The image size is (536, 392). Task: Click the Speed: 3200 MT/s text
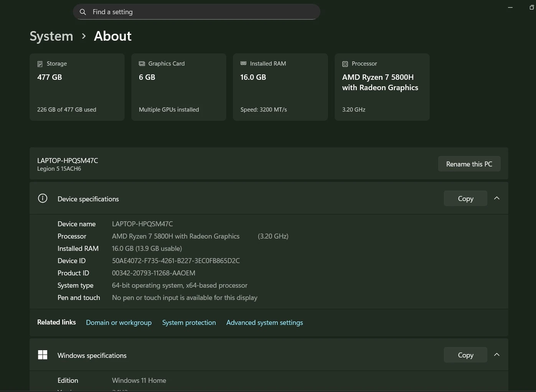pyautogui.click(x=264, y=110)
